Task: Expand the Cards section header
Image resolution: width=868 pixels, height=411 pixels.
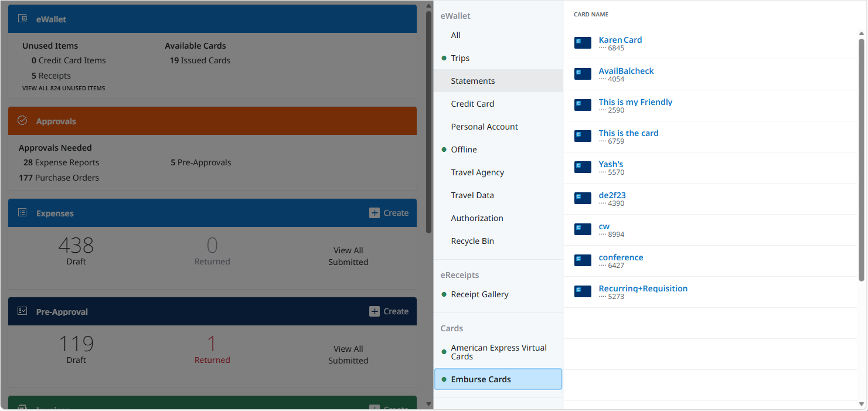Action: click(x=451, y=328)
